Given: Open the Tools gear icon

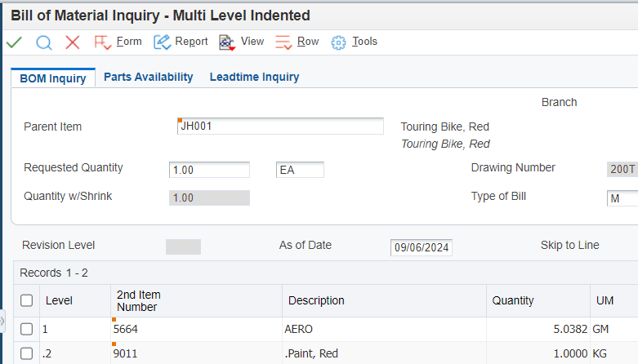Looking at the screenshot, I should pos(338,42).
